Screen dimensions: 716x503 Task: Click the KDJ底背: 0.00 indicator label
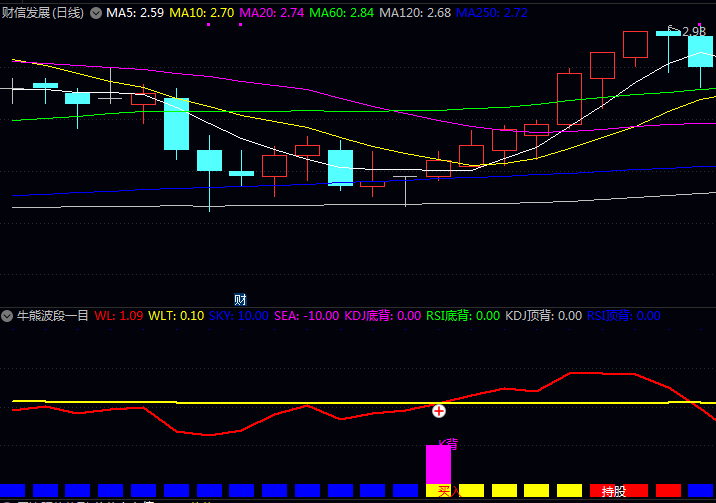point(382,316)
